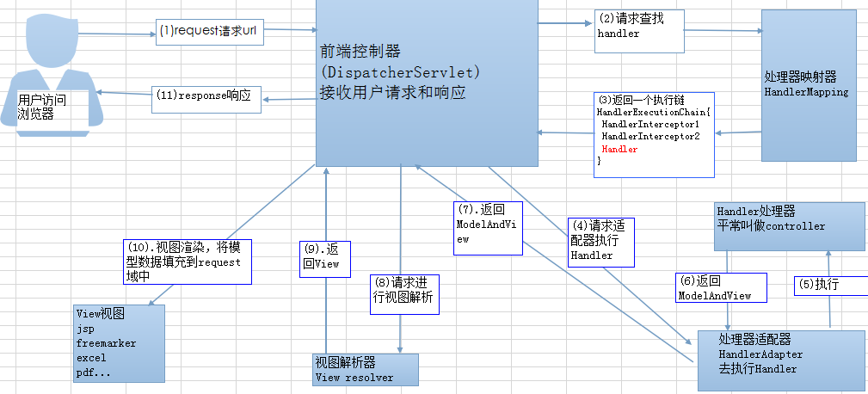Click the 处理器映射器 HandlerMapping block
This screenshot has width=868, height=394.
[x=809, y=85]
